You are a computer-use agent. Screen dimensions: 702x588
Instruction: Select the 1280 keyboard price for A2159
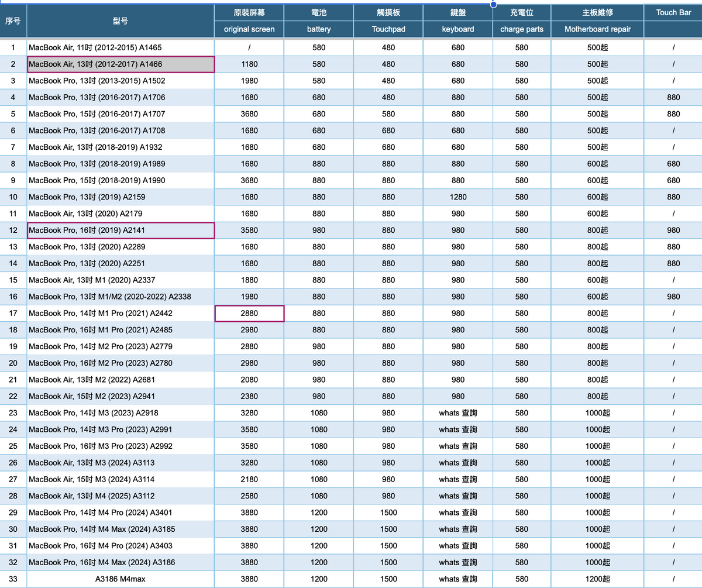point(458,197)
